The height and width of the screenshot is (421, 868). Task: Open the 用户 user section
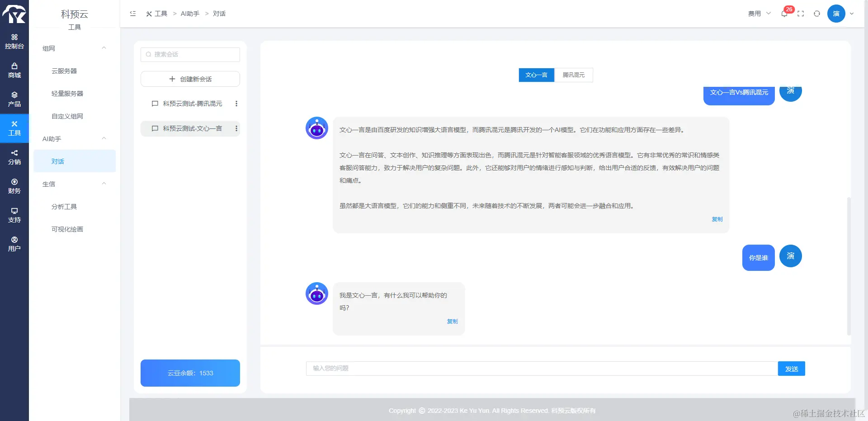coord(14,244)
